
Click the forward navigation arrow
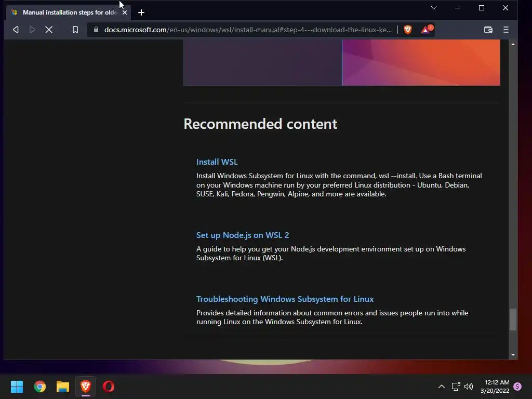32,30
